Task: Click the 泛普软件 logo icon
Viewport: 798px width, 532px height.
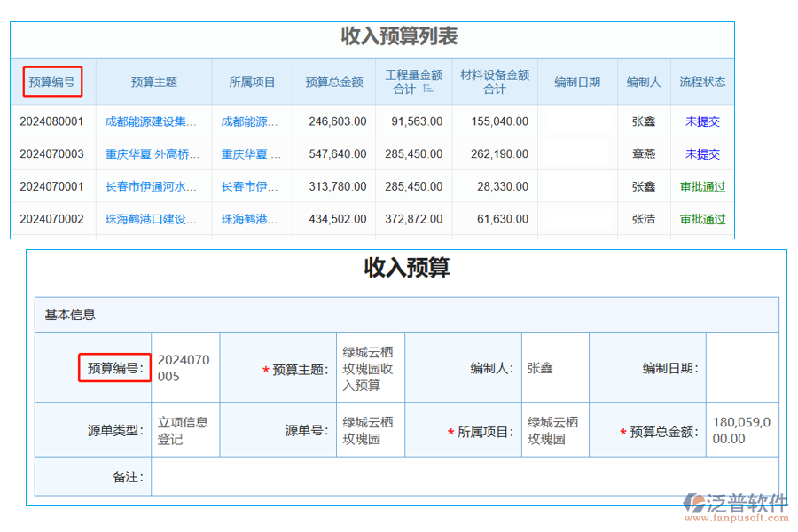Action: (x=694, y=502)
